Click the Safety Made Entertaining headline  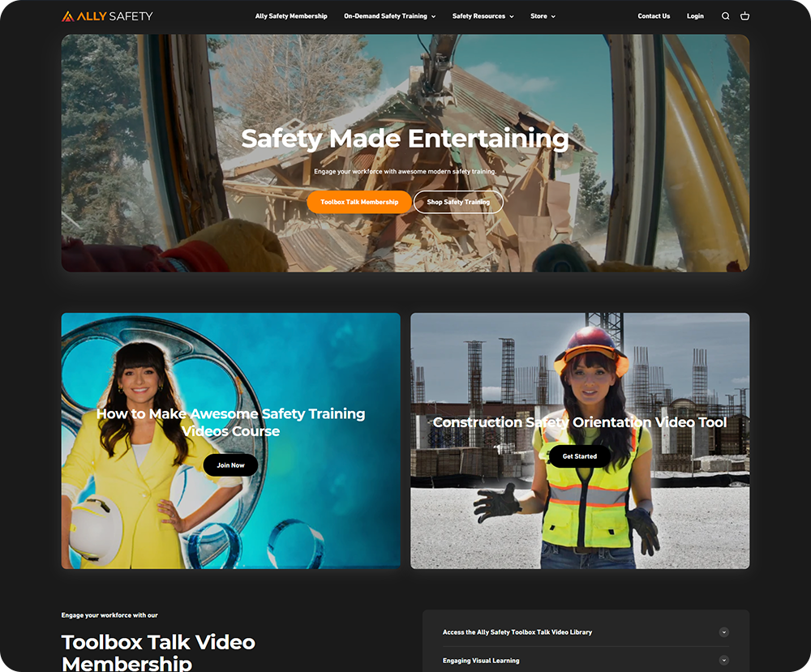(x=405, y=139)
